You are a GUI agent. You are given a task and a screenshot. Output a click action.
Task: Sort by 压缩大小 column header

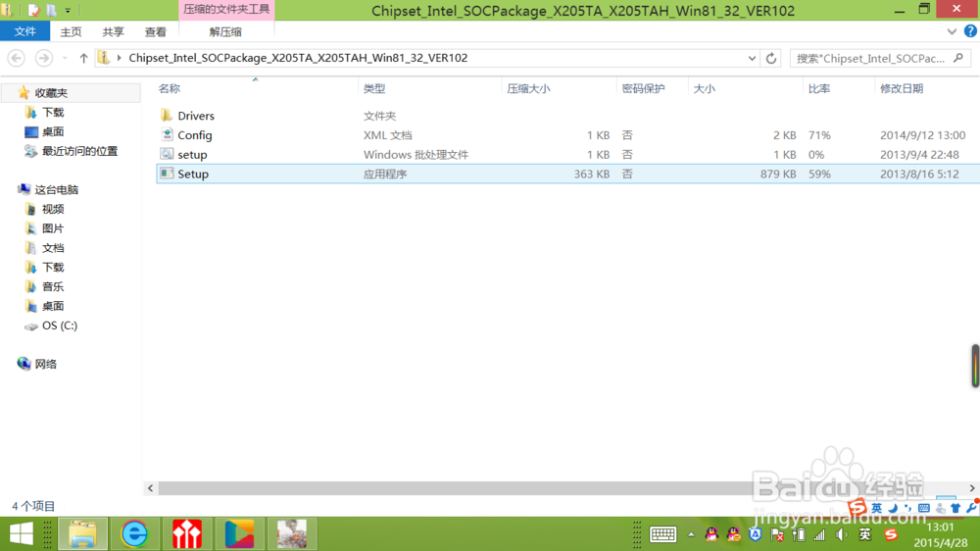click(x=528, y=89)
